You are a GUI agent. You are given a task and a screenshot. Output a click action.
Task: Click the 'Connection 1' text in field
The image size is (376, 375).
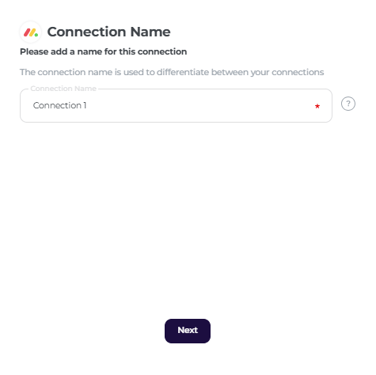[60, 105]
